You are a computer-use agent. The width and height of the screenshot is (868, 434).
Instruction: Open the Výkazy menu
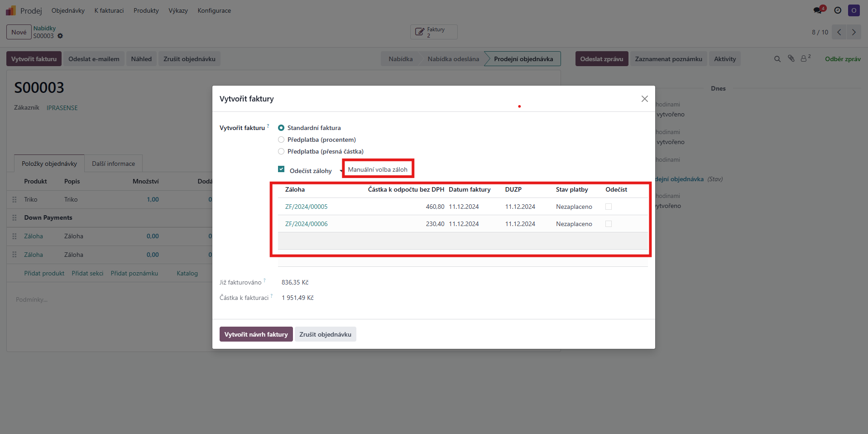click(178, 10)
